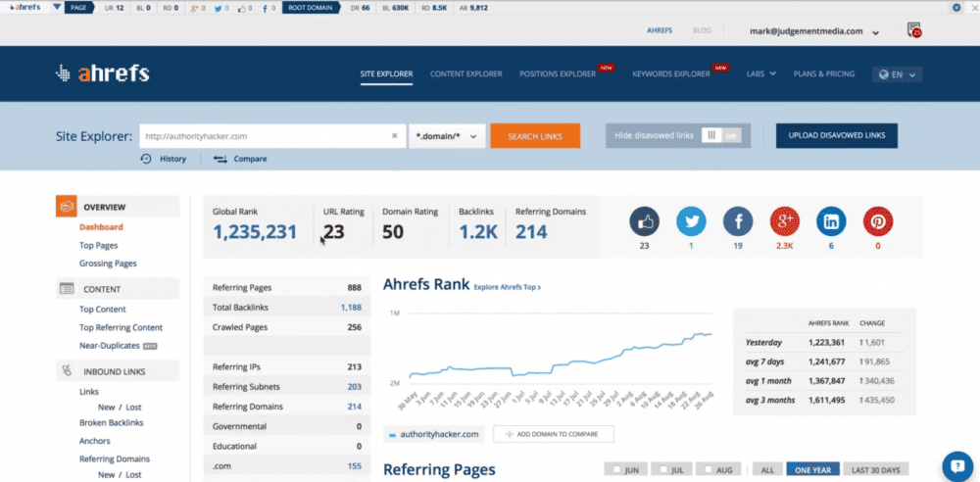Viewport: 980px width, 482px height.
Task: Open Top Referring Content in sidebar
Action: [121, 327]
